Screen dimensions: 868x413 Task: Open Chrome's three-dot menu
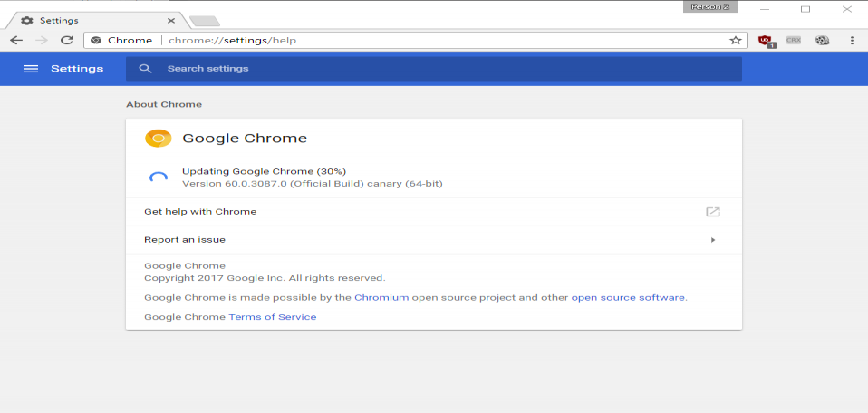tap(852, 40)
